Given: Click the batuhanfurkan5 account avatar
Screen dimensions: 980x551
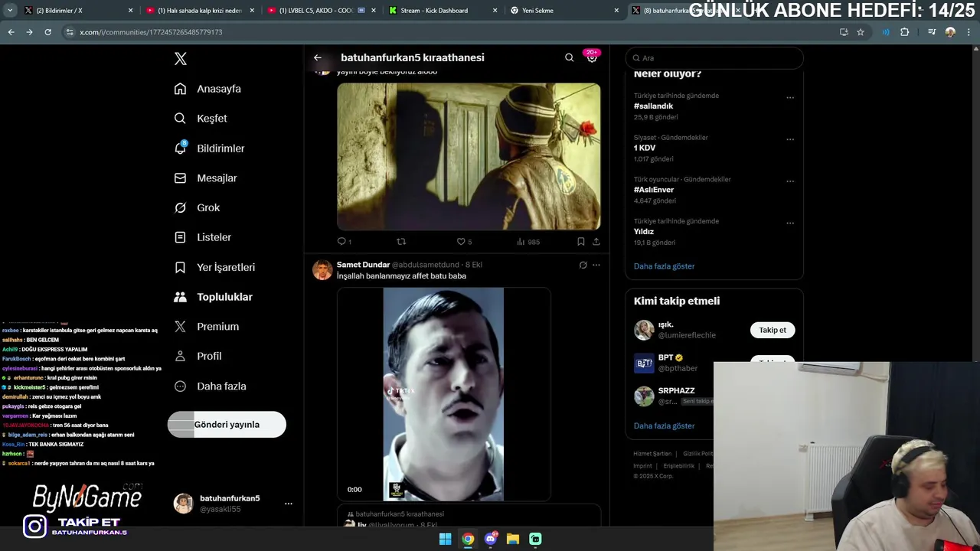Looking at the screenshot, I should [x=184, y=504].
